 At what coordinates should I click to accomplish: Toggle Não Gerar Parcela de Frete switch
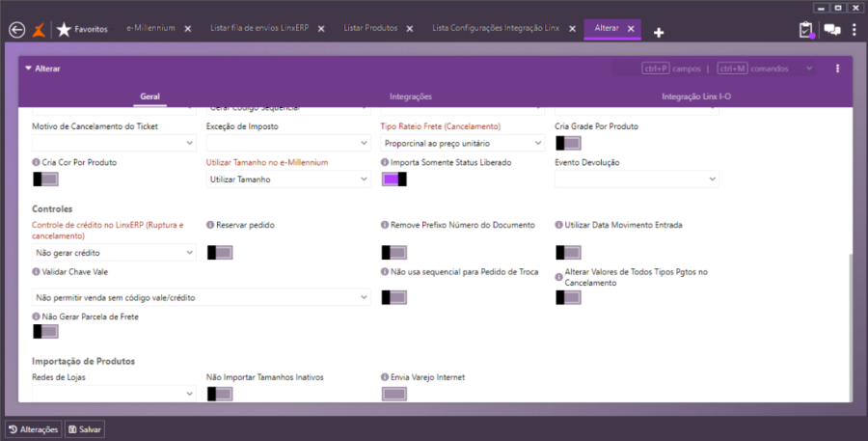pyautogui.click(x=45, y=331)
